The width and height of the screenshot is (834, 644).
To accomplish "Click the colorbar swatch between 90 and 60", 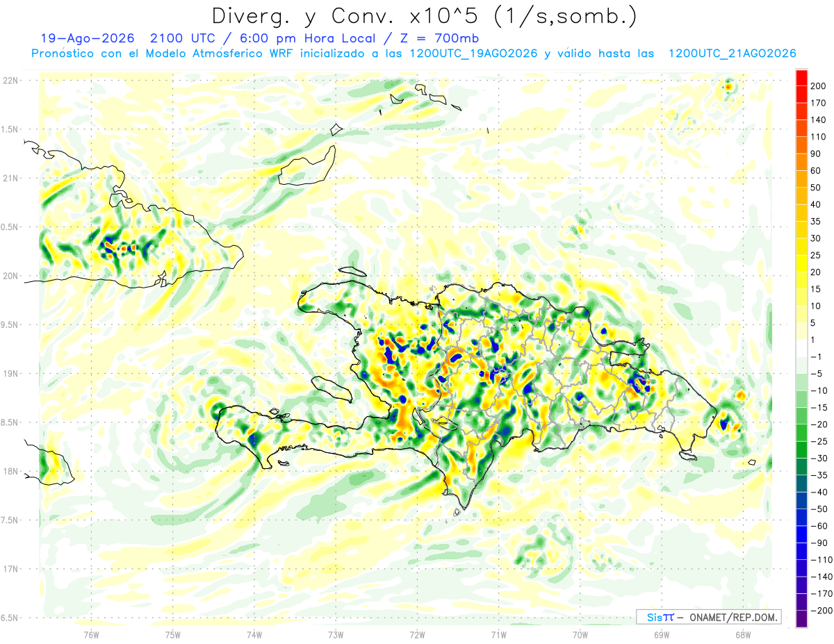I will [801, 163].
